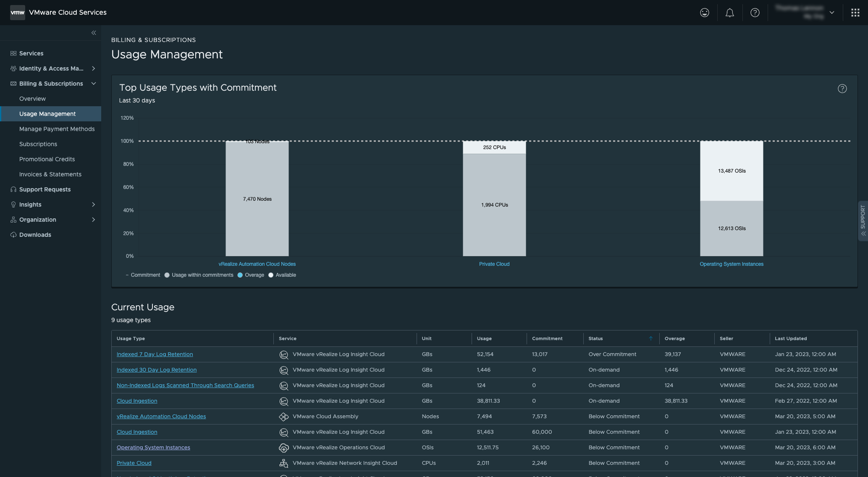Collapse the sidebar with double-chevron icon

pos(94,33)
